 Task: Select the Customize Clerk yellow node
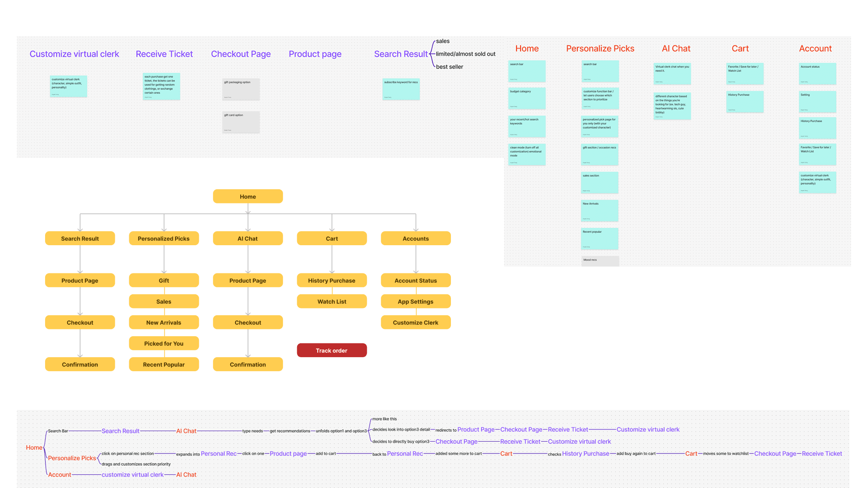point(415,322)
